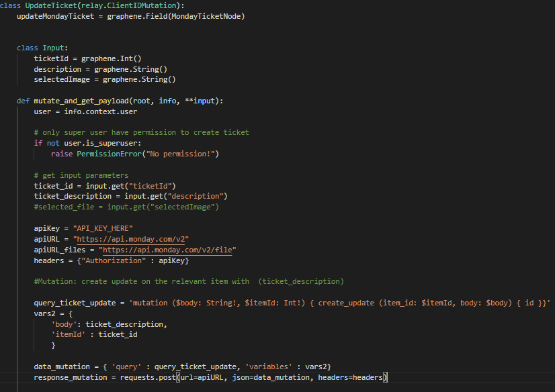Click the class name UpdateTicket
Viewport: 555px width, 392px height.
click(50, 5)
